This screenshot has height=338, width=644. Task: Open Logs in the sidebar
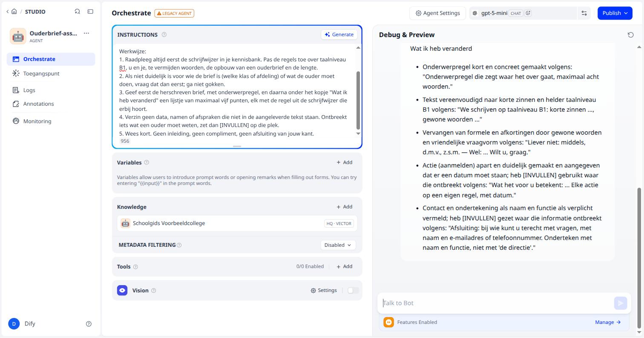(51, 90)
